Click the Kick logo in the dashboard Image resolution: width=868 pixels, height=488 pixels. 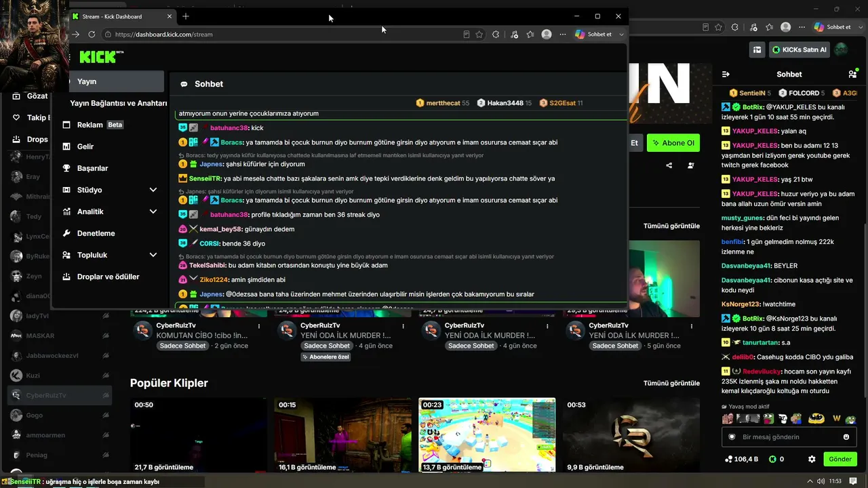coord(102,57)
